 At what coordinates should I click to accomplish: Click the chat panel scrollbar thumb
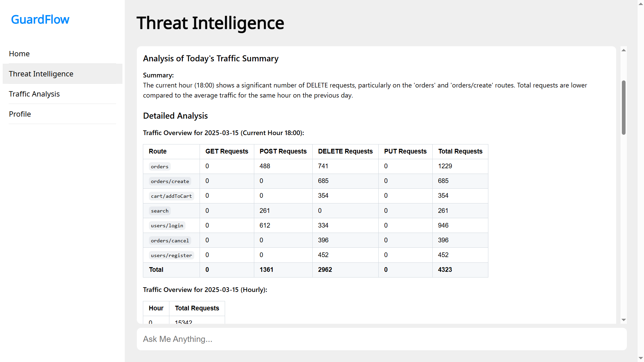tap(624, 107)
